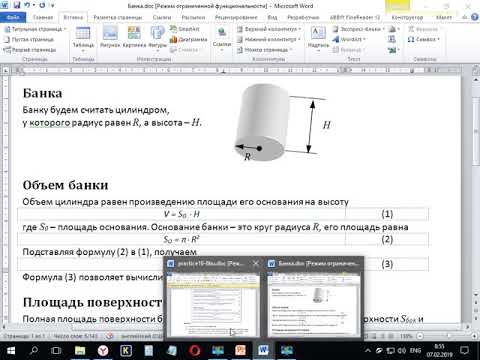Click the spell check status icon
The height and width of the screenshot is (360, 480).
point(109,336)
